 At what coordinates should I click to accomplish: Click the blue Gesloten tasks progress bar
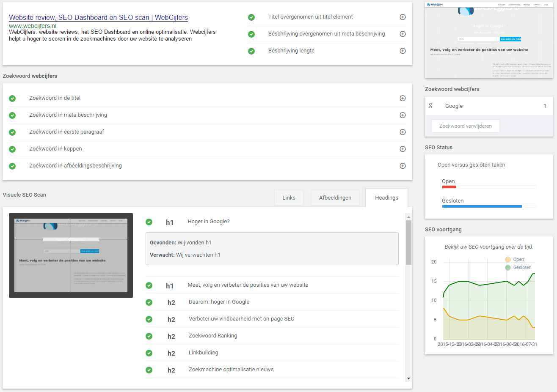click(482, 206)
